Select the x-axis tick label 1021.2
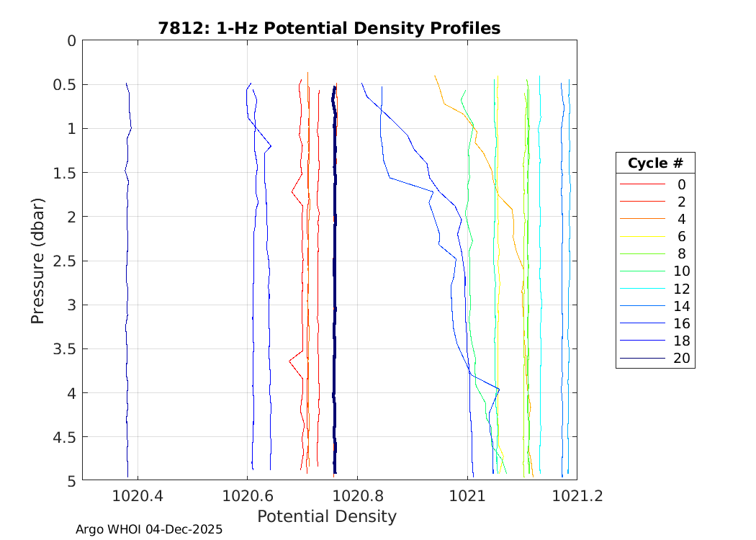Viewport: 756px width, 540px height. coord(577,496)
